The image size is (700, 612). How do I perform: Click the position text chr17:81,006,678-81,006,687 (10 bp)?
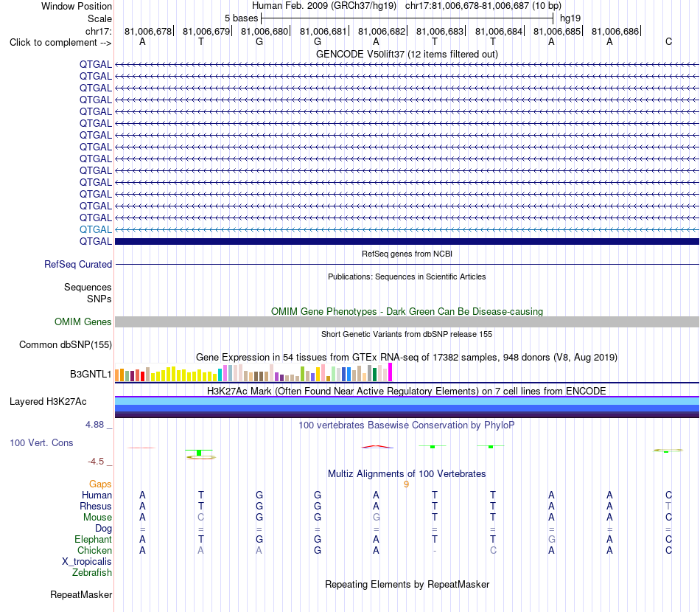(483, 6)
